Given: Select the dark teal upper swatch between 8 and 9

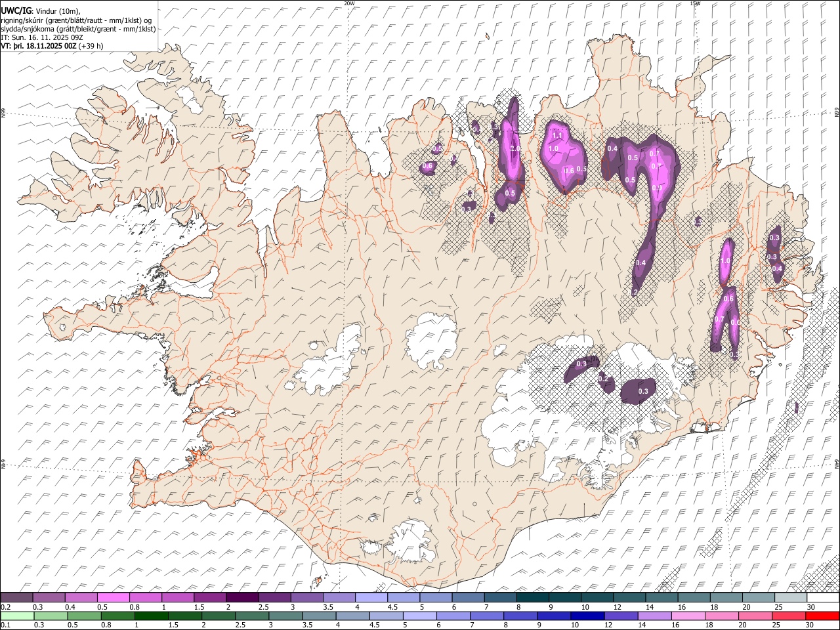Looking at the screenshot, I should click(533, 598).
